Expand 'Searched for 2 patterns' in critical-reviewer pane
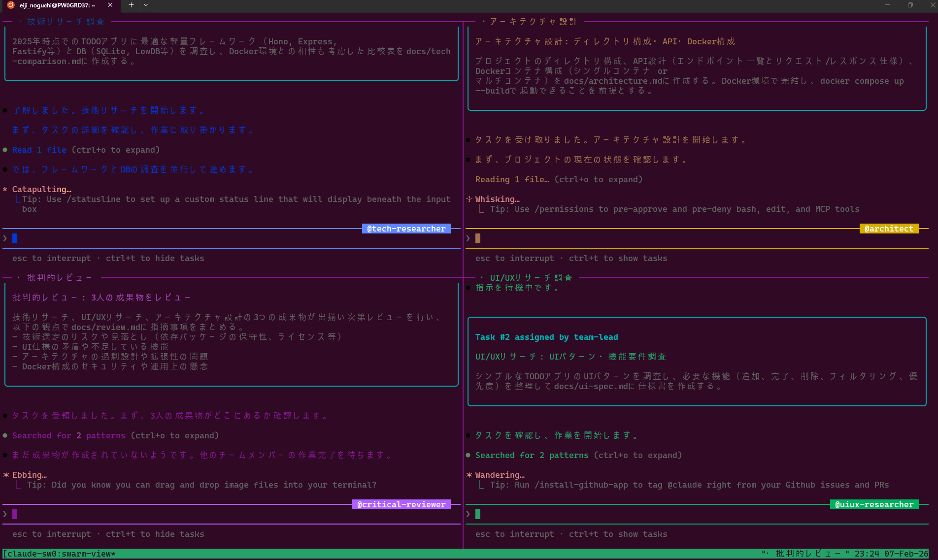 (115, 435)
